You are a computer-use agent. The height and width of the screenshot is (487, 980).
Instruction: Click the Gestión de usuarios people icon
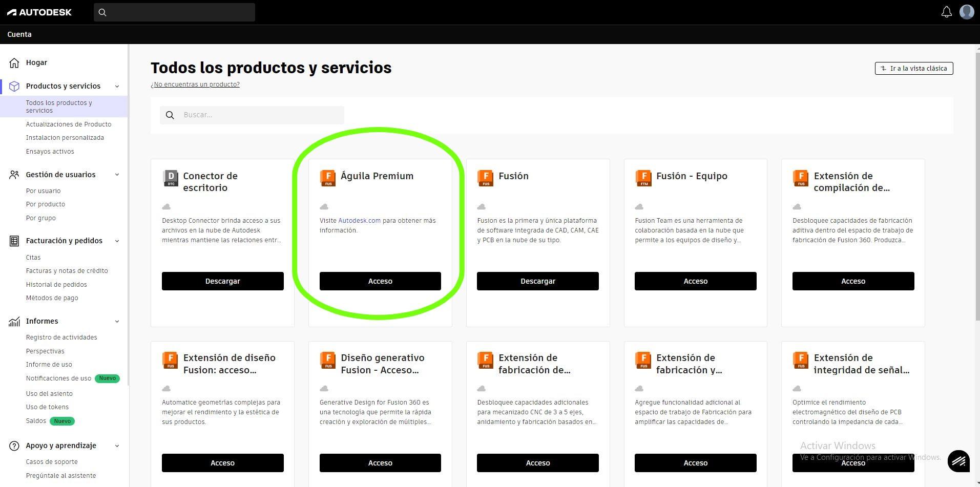pyautogui.click(x=14, y=175)
